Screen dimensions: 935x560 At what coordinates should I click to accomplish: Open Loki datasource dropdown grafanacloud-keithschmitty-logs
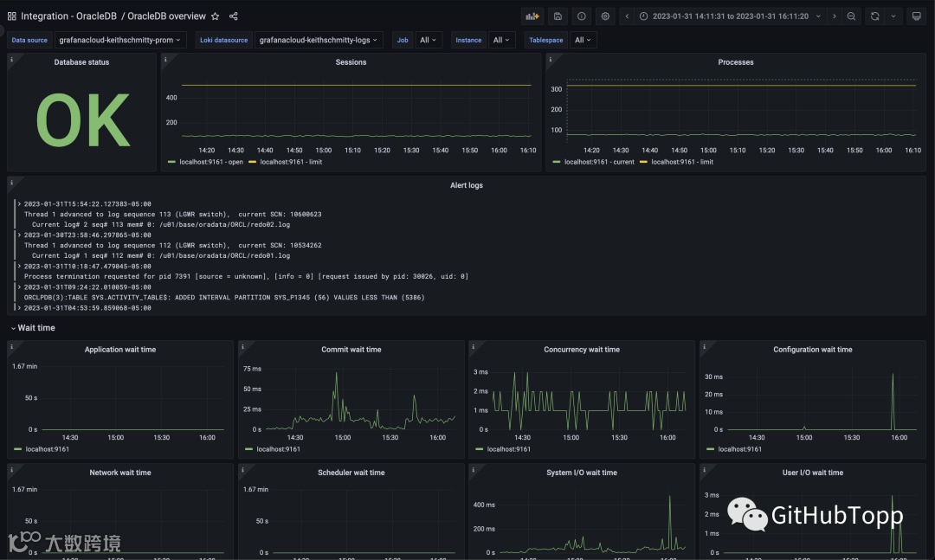tap(319, 40)
